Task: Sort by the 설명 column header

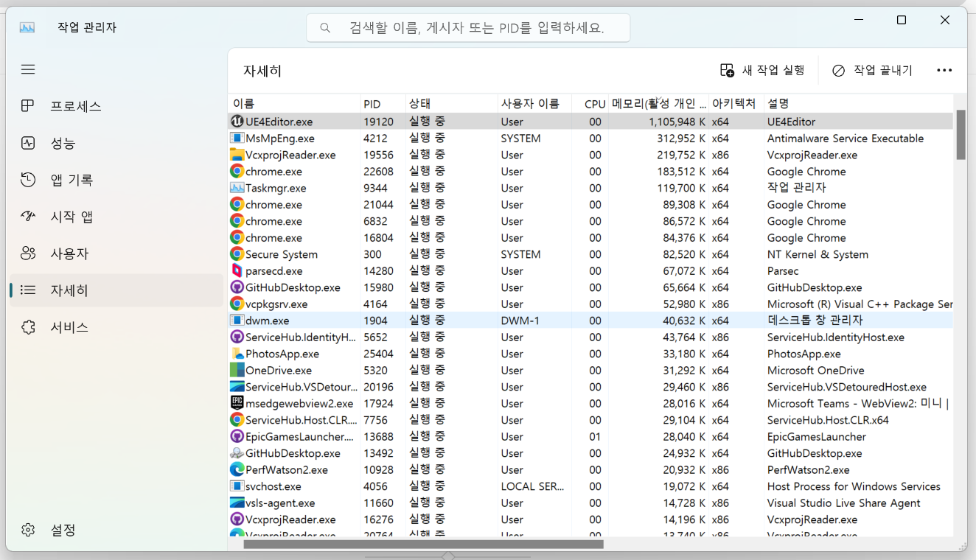Action: (x=859, y=104)
